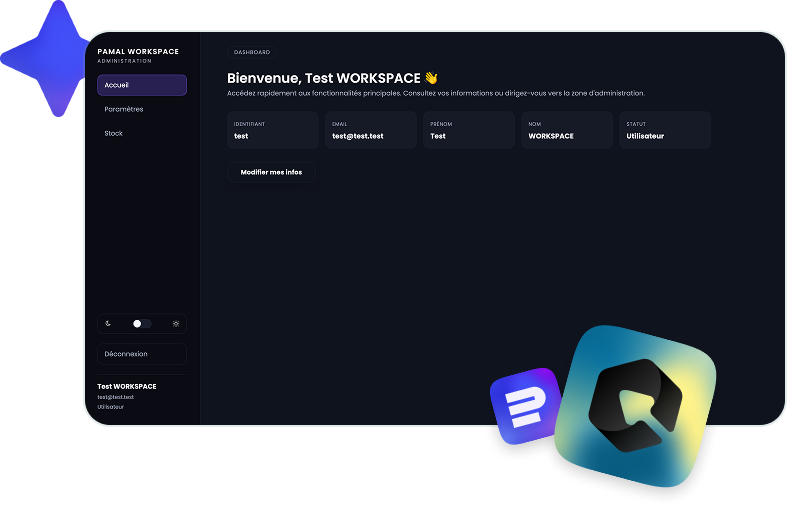Image resolution: width=787 pixels, height=509 pixels.
Task: Click the large teal-yellow black hexagon icon
Action: tap(635, 406)
